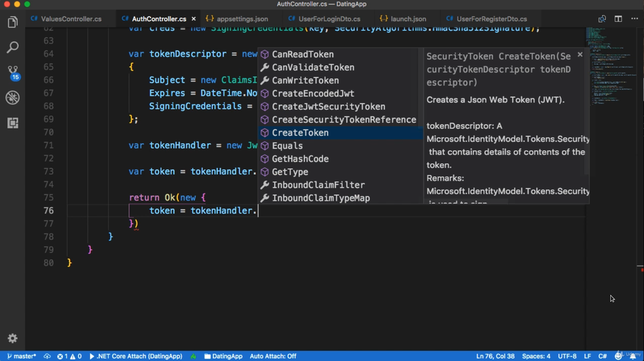The width and height of the screenshot is (644, 361).
Task: Click line number 64 in gutter
Action: pyautogui.click(x=48, y=54)
